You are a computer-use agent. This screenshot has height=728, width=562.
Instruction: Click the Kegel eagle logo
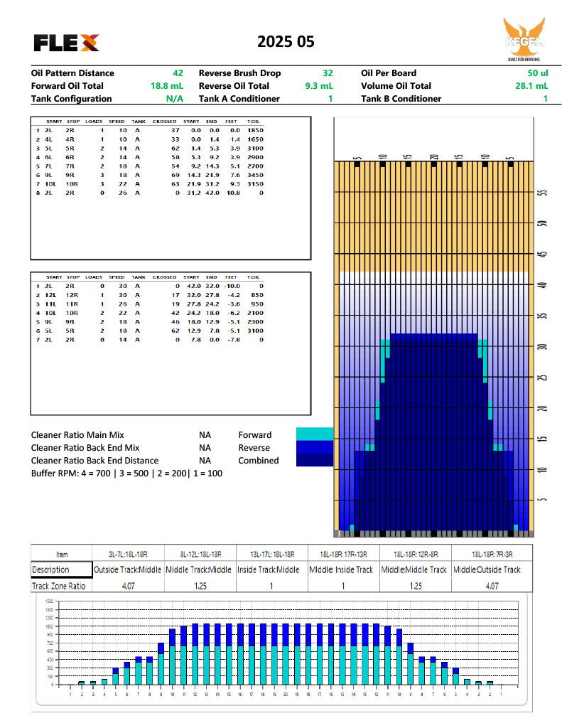[524, 39]
